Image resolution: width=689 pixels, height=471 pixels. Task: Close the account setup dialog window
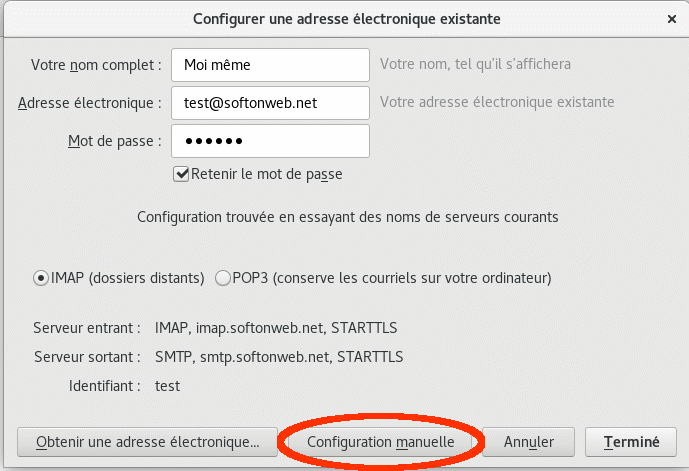670,18
